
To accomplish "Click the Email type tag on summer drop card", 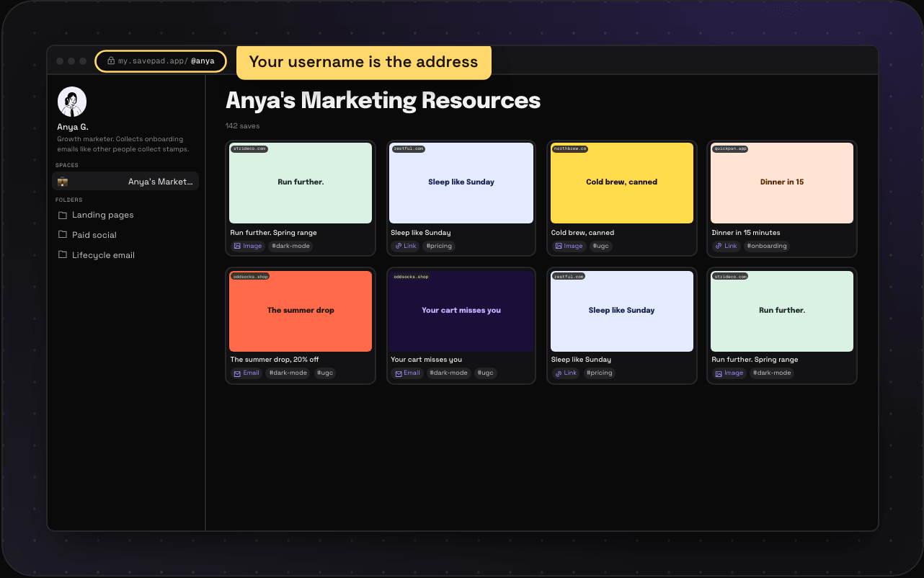I will point(246,373).
